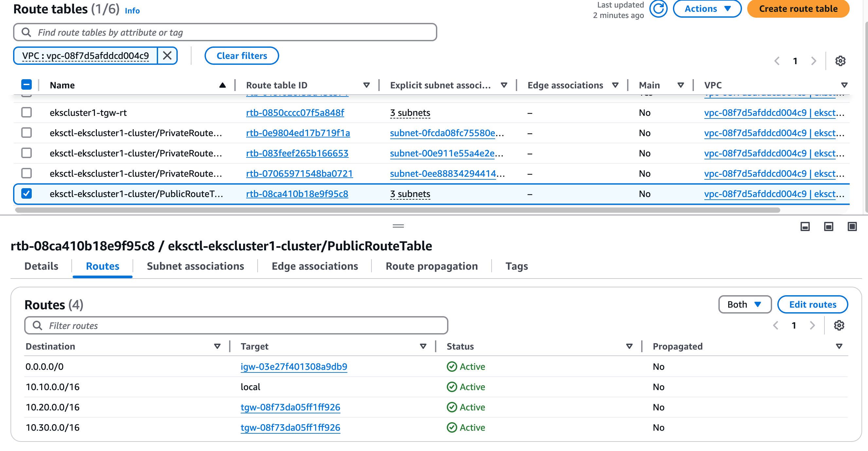Toggle the select-all header checkbox

click(x=26, y=85)
